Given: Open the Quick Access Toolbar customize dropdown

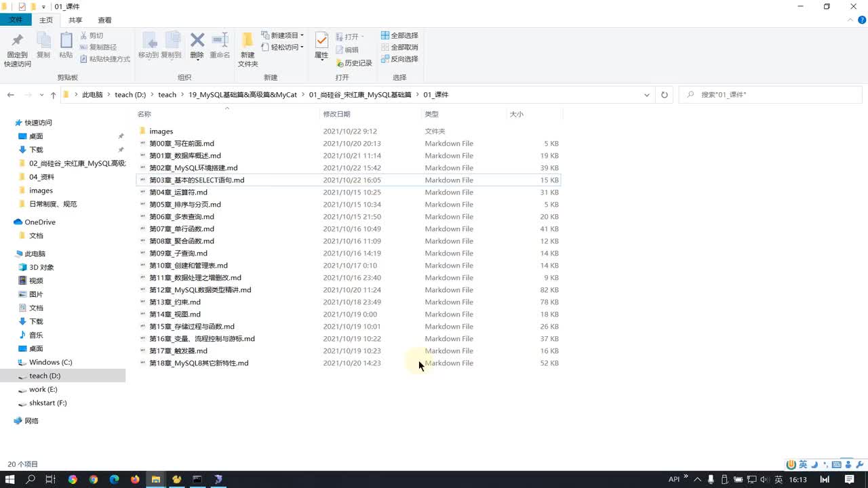Looking at the screenshot, I should (x=43, y=7).
